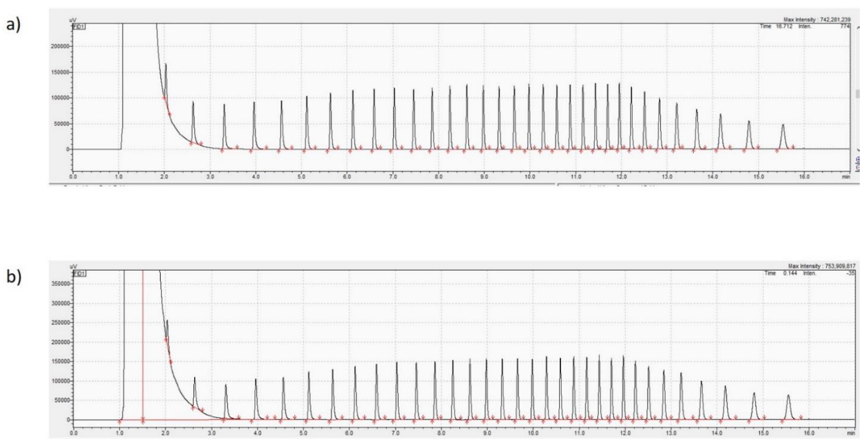868x447 pixels.
Task: Click scroll-up arrow right of chromatogram a
Action: coord(857,26)
